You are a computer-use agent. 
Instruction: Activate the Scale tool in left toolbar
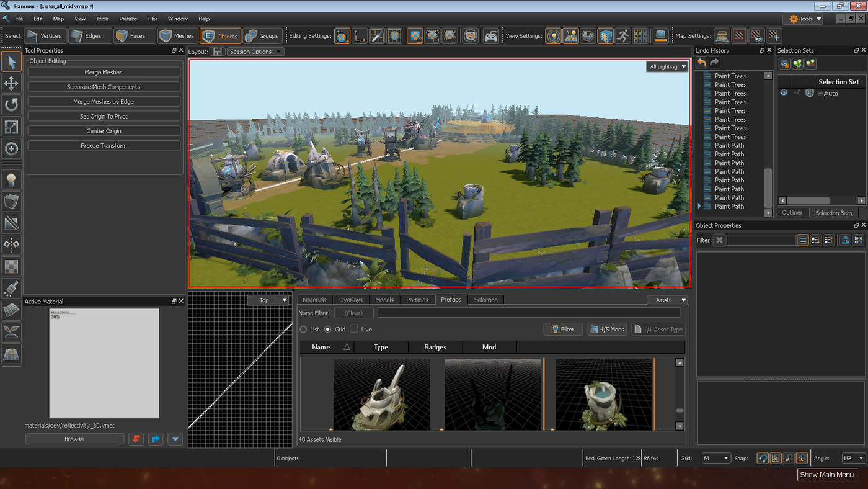11,127
